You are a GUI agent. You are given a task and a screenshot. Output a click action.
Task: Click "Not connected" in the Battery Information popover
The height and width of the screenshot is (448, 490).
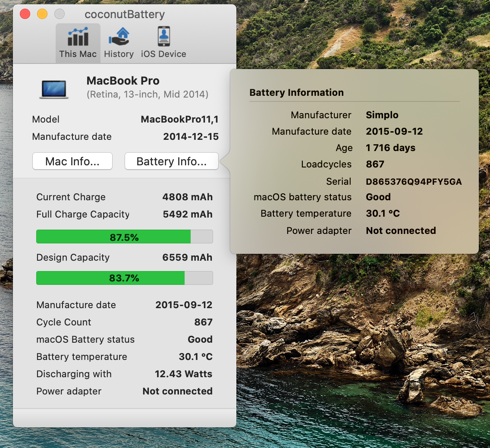(x=401, y=230)
